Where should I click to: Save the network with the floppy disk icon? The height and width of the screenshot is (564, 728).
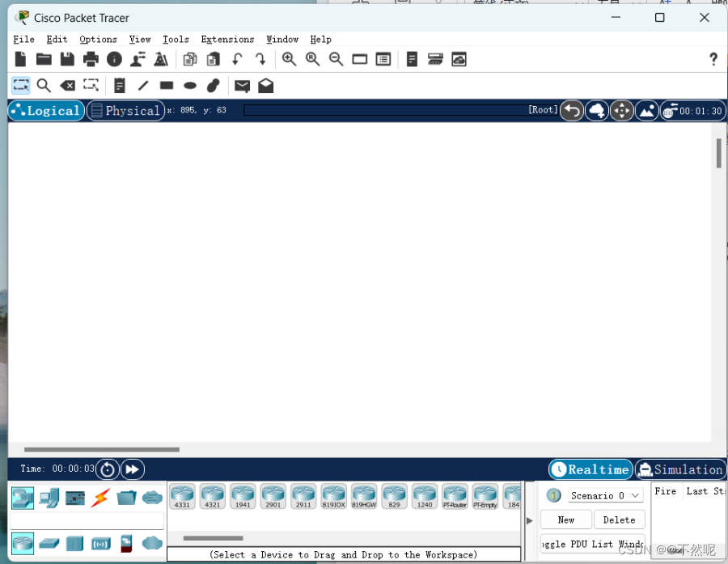pos(67,59)
